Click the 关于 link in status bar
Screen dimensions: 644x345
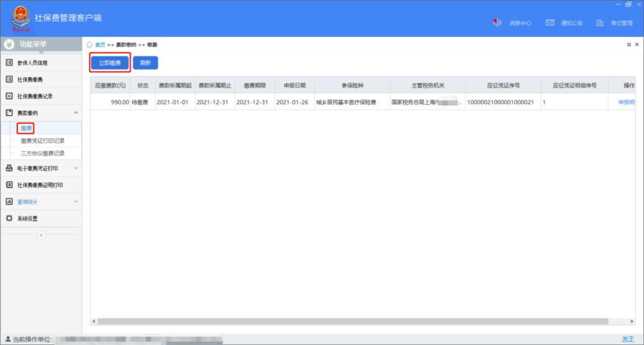[x=627, y=339]
